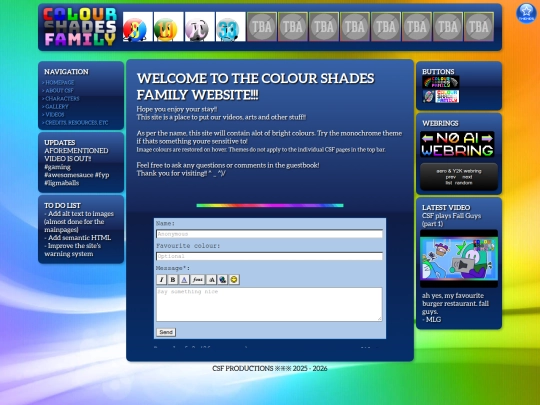
Task: Open the font picker in guestbook toolbar
Action: pyautogui.click(x=198, y=280)
